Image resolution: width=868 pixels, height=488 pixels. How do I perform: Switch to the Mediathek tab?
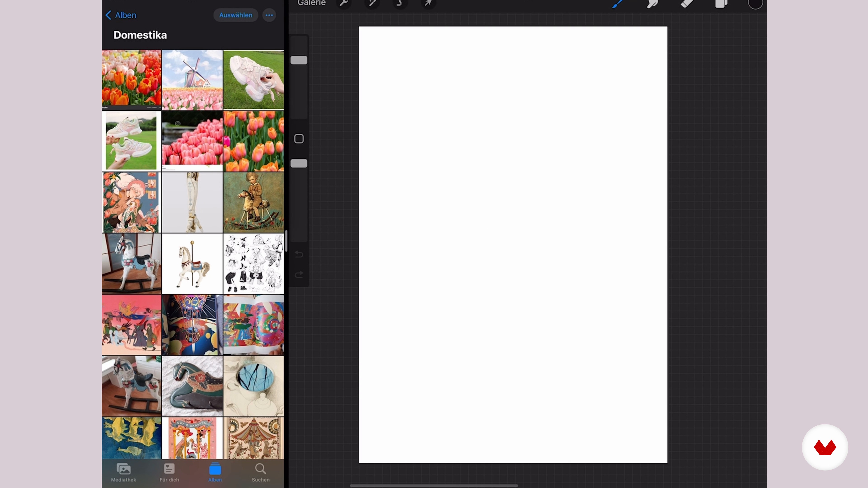click(124, 472)
